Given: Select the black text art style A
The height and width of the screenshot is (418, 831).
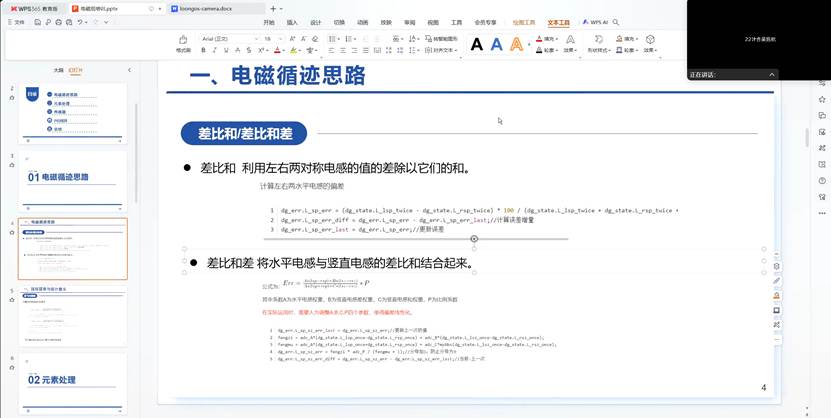Looking at the screenshot, I should tap(476, 44).
